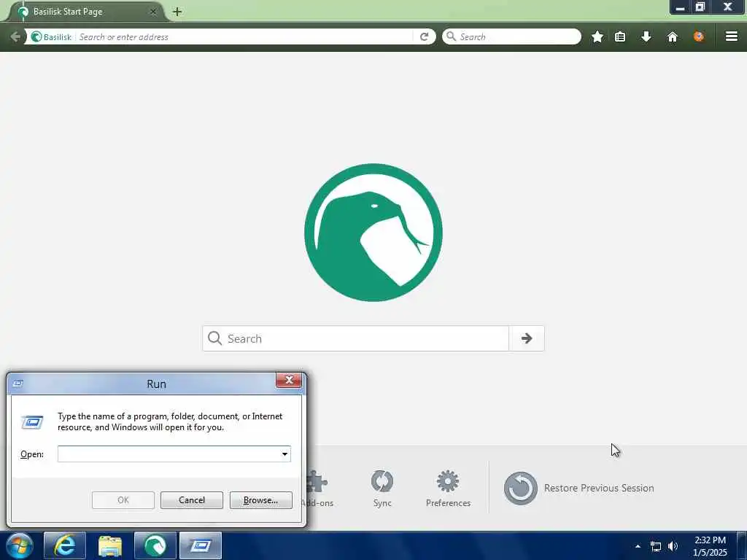Open Preferences gear on start page
This screenshot has width=747, height=560.
pos(448,488)
